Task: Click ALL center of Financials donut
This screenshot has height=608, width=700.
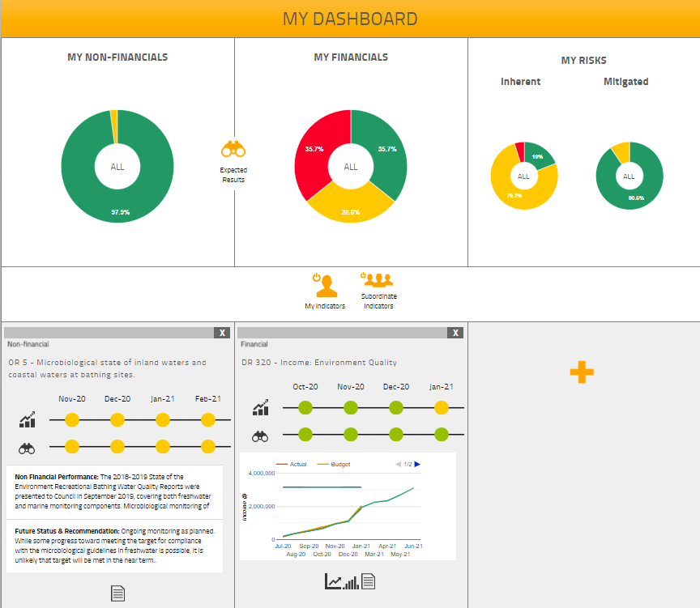Action: (x=351, y=167)
